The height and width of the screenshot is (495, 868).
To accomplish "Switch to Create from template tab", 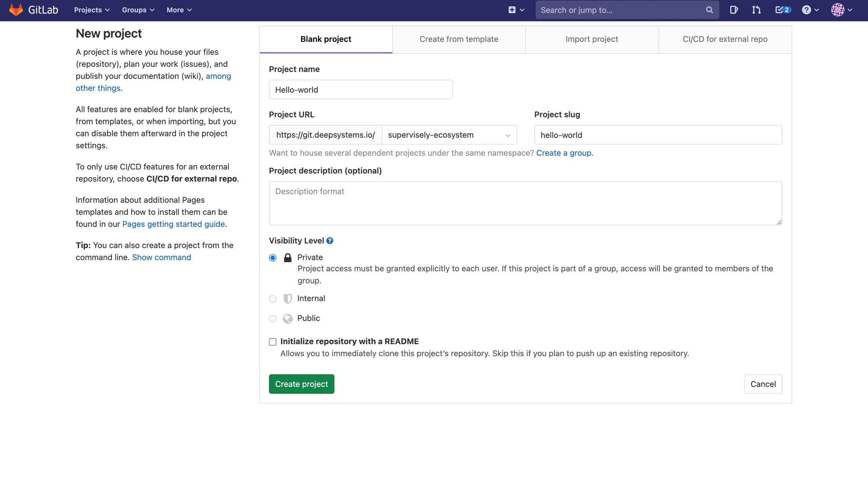I will [x=458, y=39].
